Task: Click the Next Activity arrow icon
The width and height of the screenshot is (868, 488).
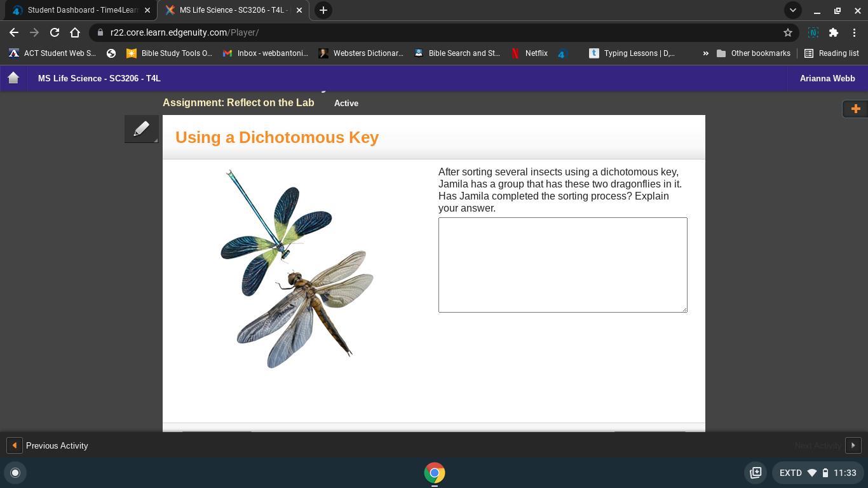Action: [853, 445]
